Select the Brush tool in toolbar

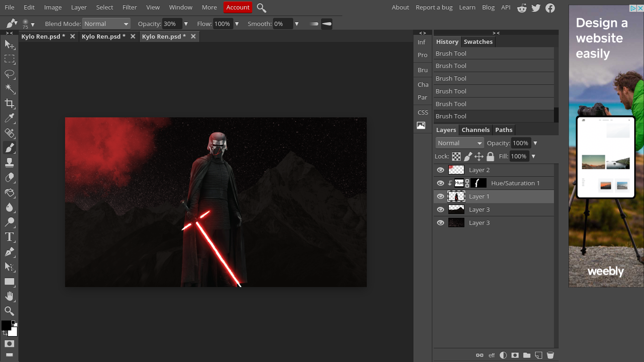9,148
